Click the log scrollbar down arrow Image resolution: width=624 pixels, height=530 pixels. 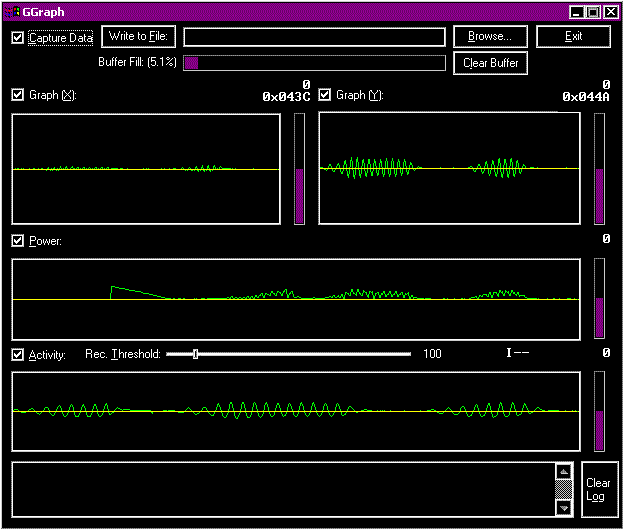564,508
